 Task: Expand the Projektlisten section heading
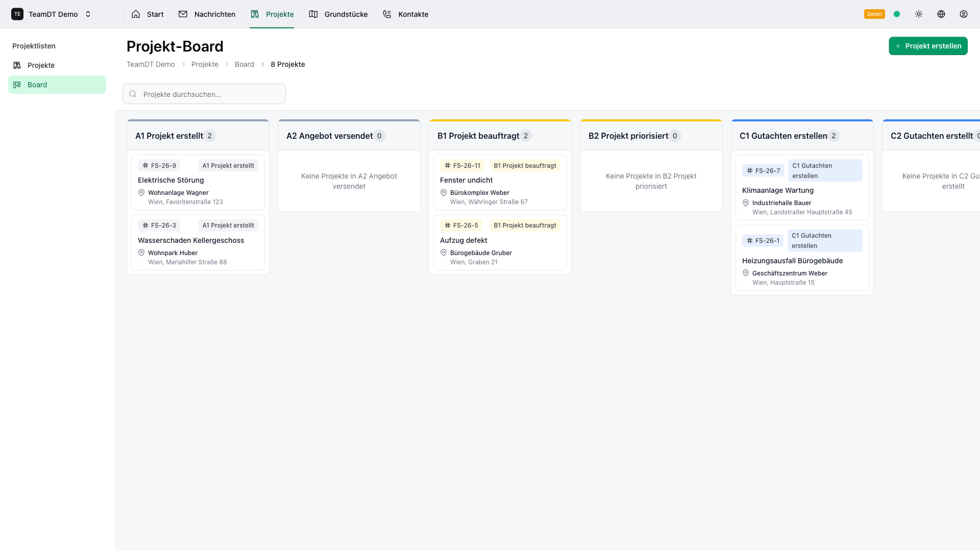(x=34, y=46)
